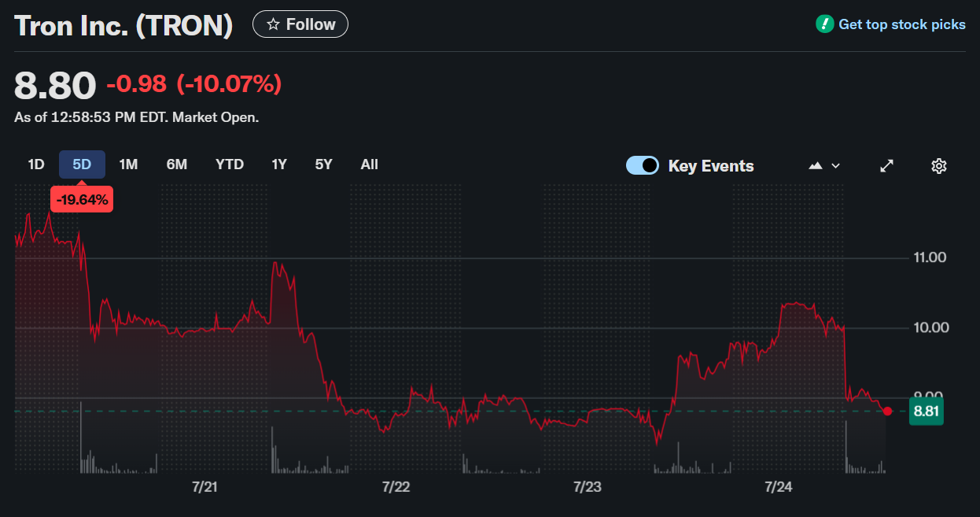Viewport: 980px width, 517px height.
Task: Click the 7/24 date label
Action: click(x=778, y=487)
